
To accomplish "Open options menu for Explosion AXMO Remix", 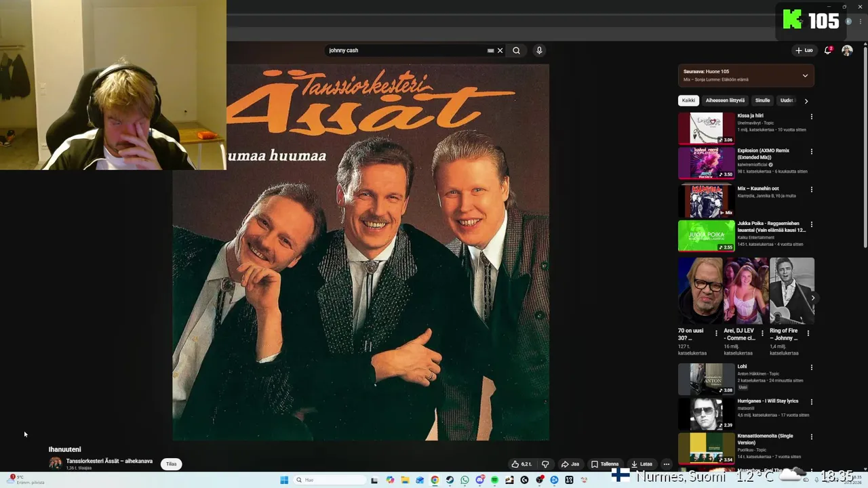I will pos(811,151).
